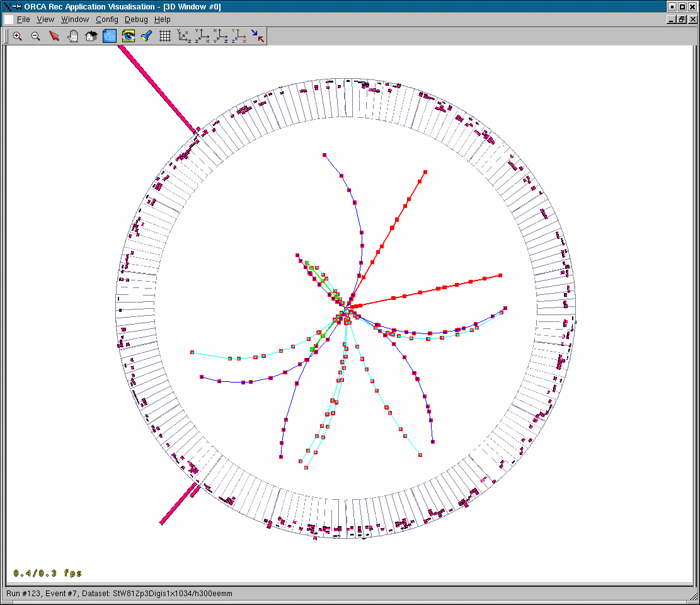Viewport: 700px width, 605px height.
Task: Click the zoom out magnifier icon
Action: click(x=36, y=37)
